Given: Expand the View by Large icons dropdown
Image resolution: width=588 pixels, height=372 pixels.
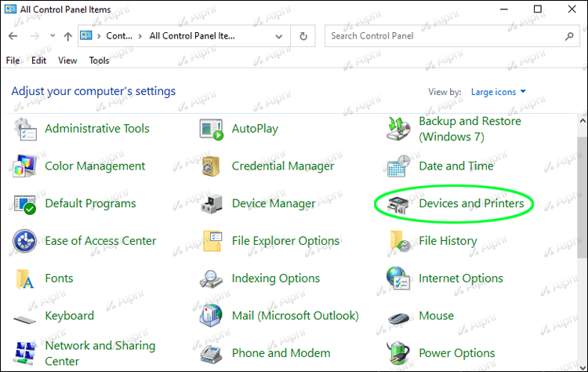Looking at the screenshot, I should tap(499, 92).
